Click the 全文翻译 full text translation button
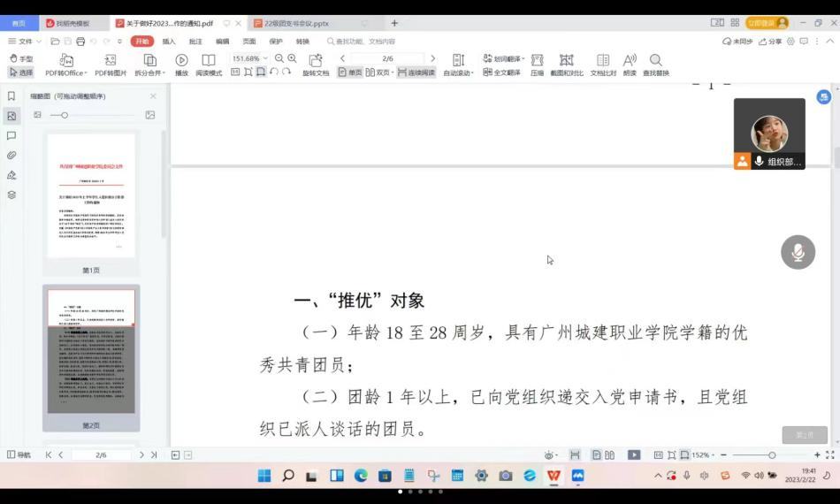Viewport: 840px width, 504px height. pos(501,73)
